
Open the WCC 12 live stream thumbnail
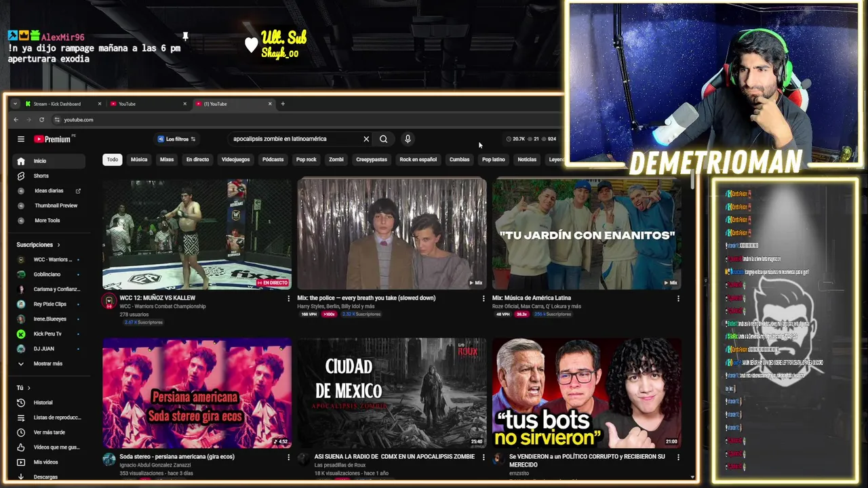[197, 234]
